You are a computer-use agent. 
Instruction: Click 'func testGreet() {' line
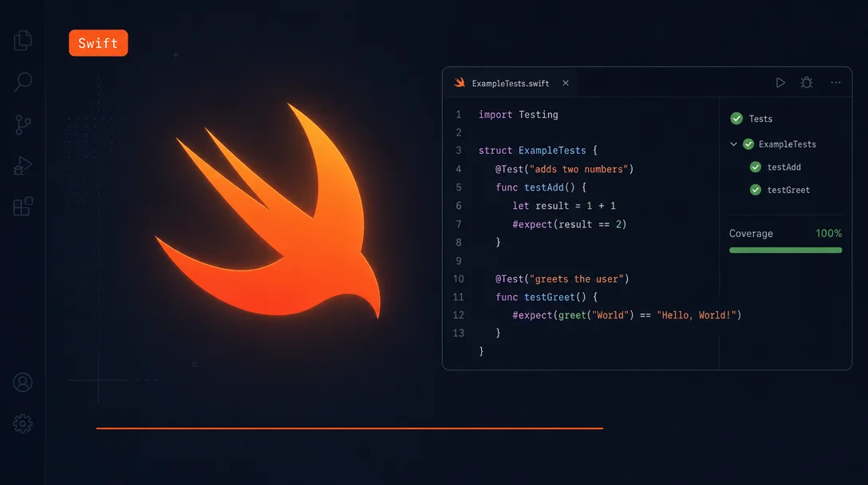tap(546, 298)
